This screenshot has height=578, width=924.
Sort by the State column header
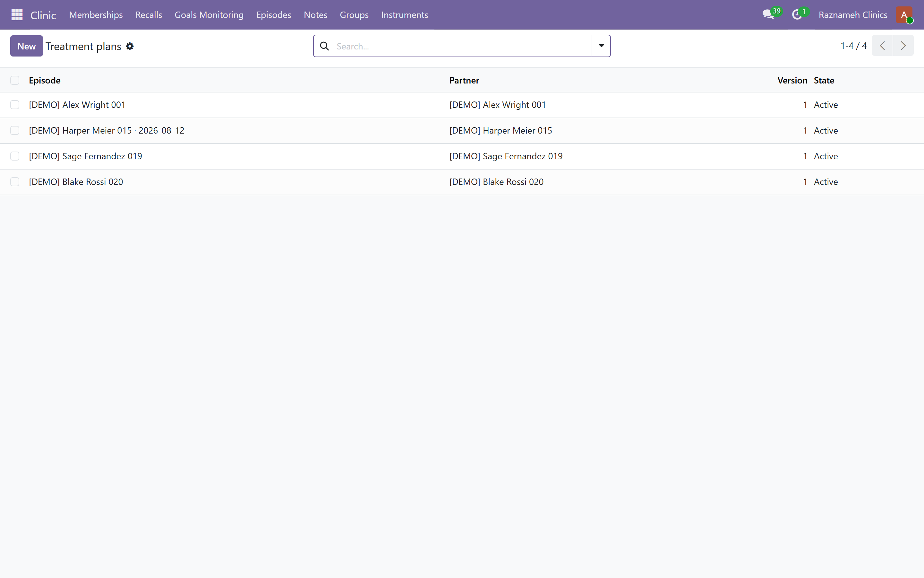click(824, 80)
